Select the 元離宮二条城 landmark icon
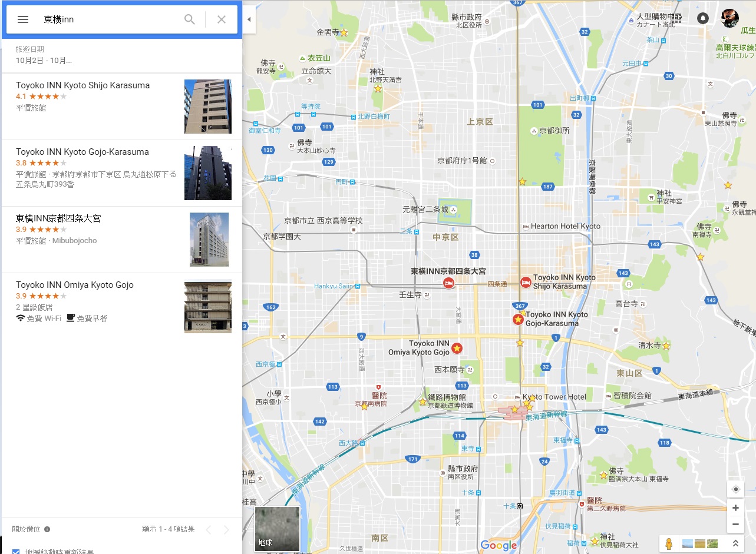Image resolution: width=756 pixels, height=554 pixels. (x=454, y=209)
